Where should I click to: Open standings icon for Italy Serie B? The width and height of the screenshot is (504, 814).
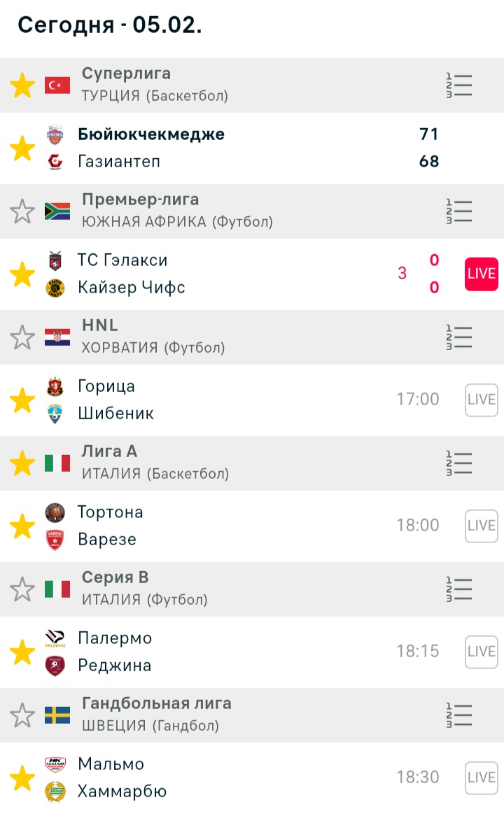459,589
